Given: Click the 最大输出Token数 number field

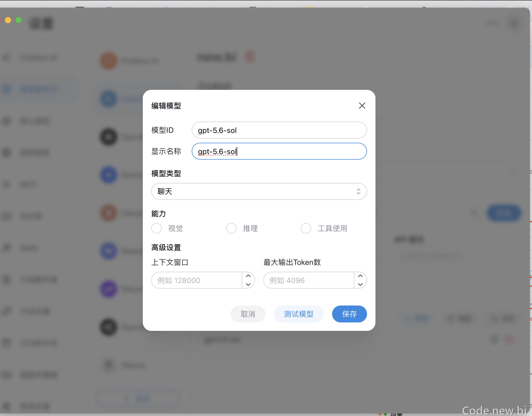Looking at the screenshot, I should (x=309, y=280).
